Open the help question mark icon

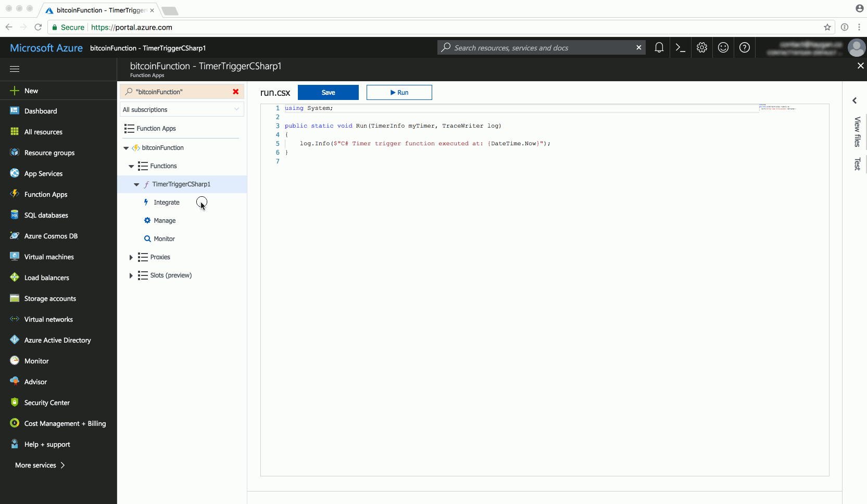(x=745, y=47)
